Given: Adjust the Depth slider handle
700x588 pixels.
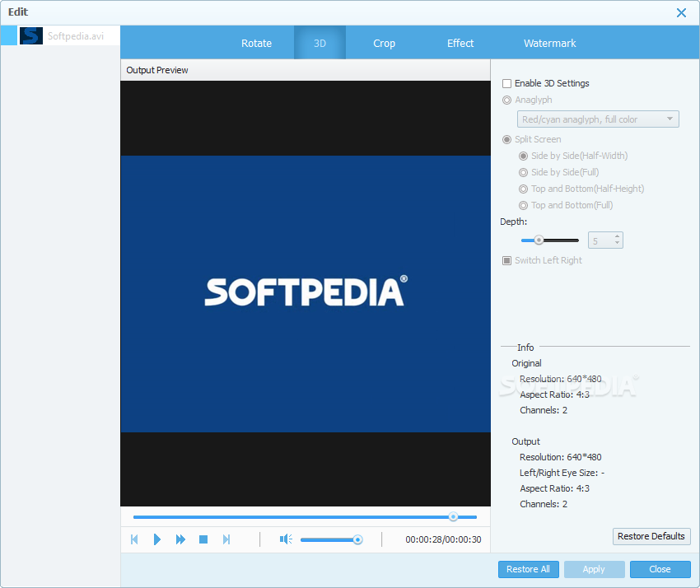Looking at the screenshot, I should pos(539,240).
